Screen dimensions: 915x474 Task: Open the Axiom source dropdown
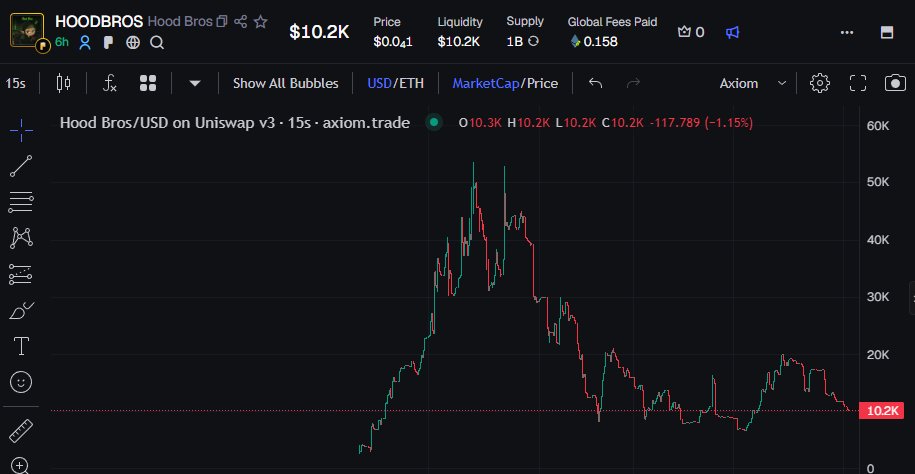click(753, 83)
